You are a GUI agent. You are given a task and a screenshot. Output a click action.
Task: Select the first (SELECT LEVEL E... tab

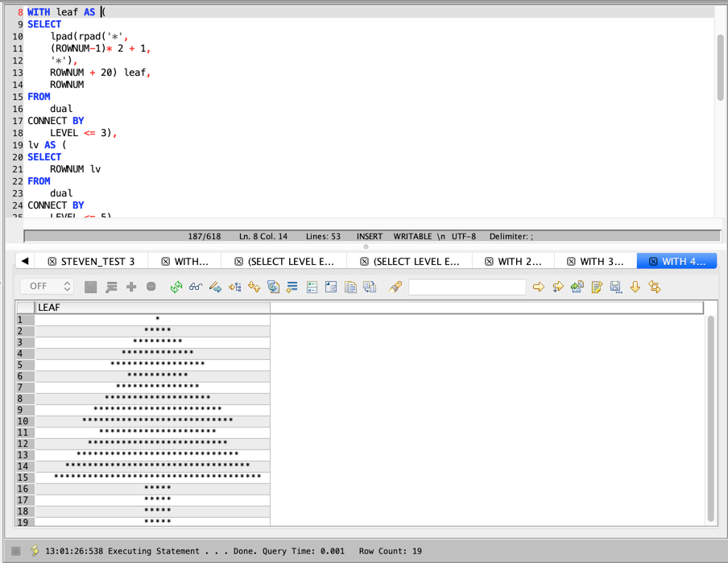[x=290, y=262]
